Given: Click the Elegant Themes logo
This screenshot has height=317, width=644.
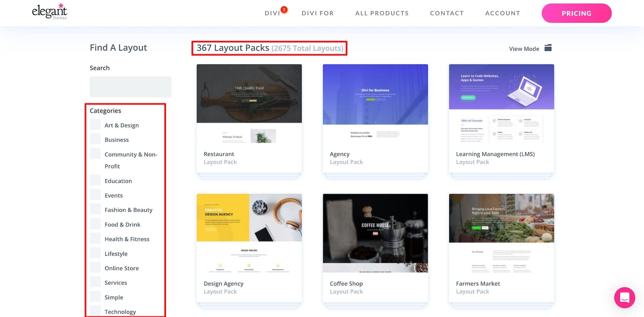Looking at the screenshot, I should (x=49, y=11).
